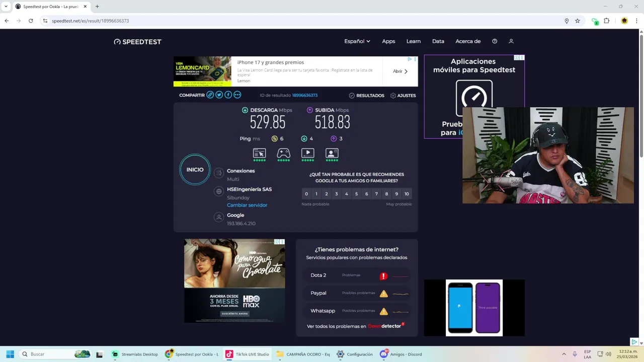Select rating 3

click(x=337, y=194)
